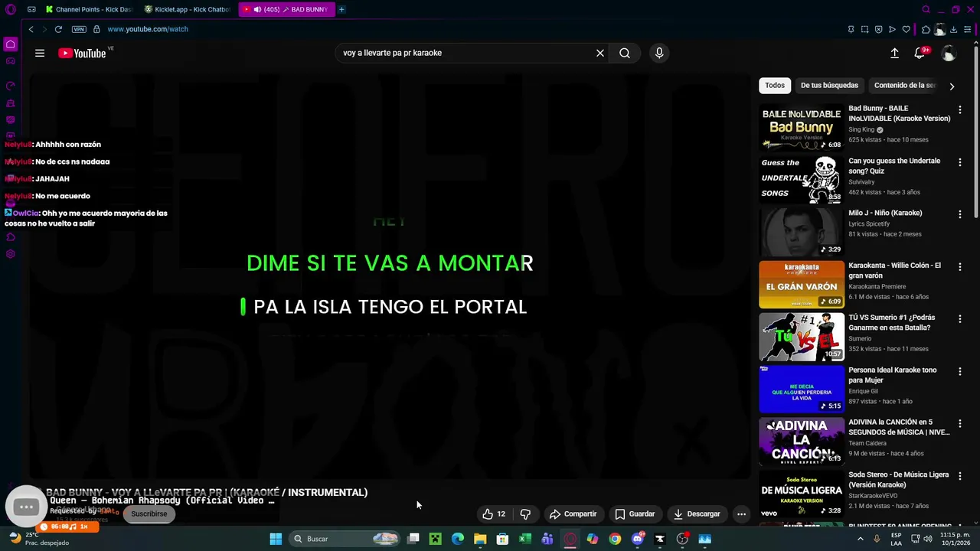Open the sidebar settings gear icon
Screen dimensions: 980x551
pos(11,254)
